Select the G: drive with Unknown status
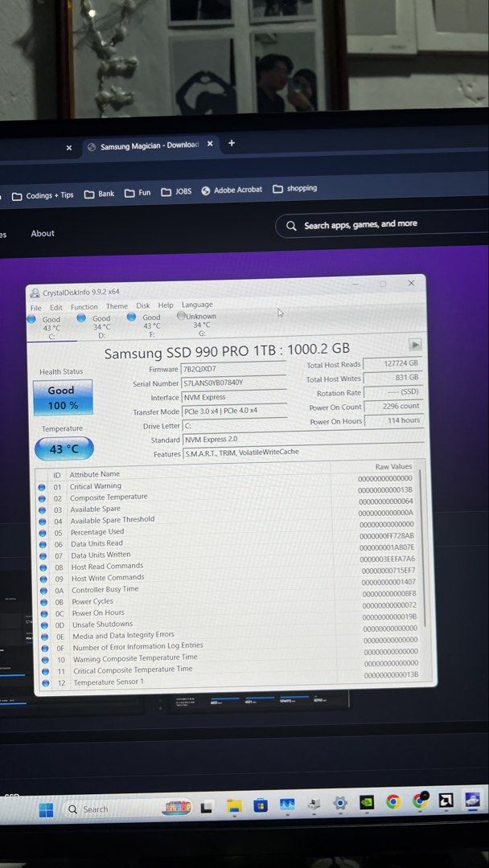Screen dimensions: 489x868 pos(196,325)
